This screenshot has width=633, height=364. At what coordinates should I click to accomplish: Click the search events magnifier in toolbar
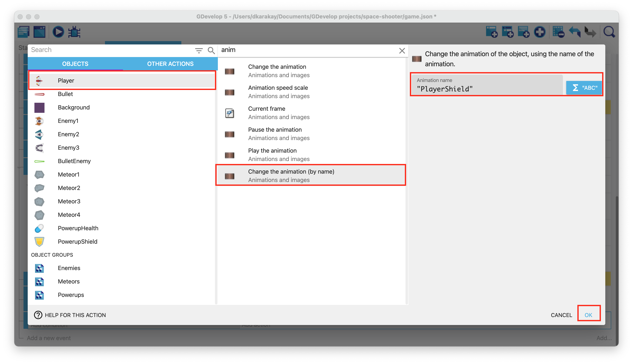609,32
